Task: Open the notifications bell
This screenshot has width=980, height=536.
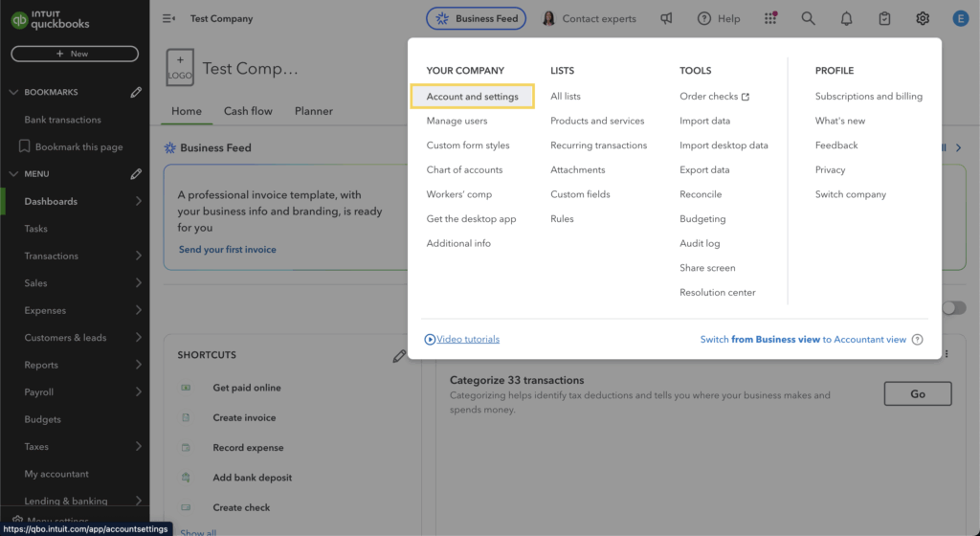Action: coord(846,18)
